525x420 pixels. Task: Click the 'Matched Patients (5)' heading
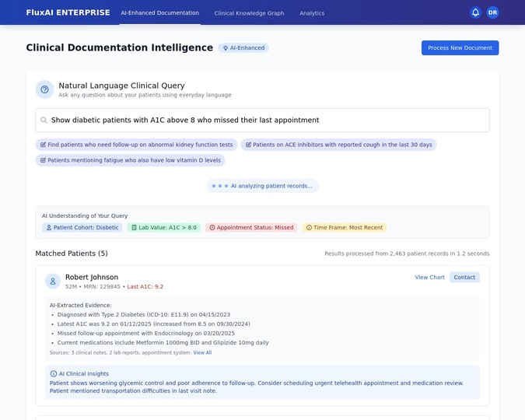[72, 254]
